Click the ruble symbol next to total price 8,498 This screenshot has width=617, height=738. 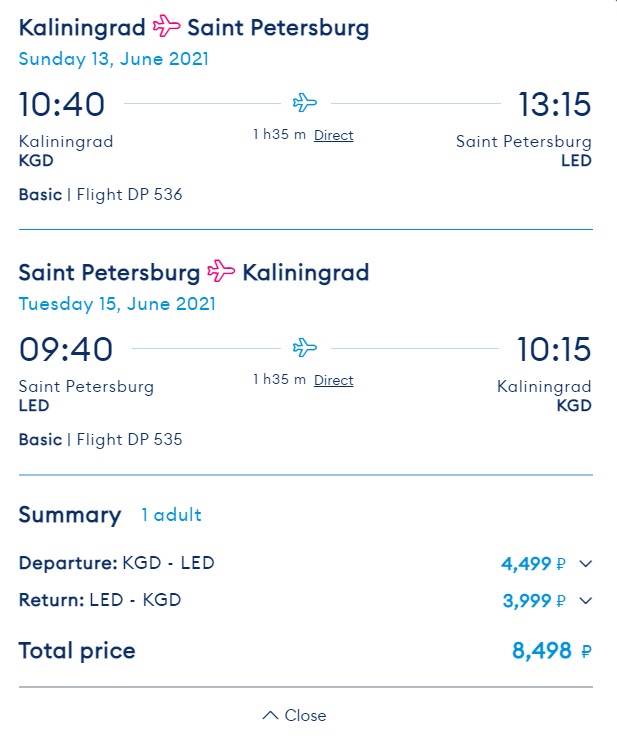pyautogui.click(x=586, y=651)
